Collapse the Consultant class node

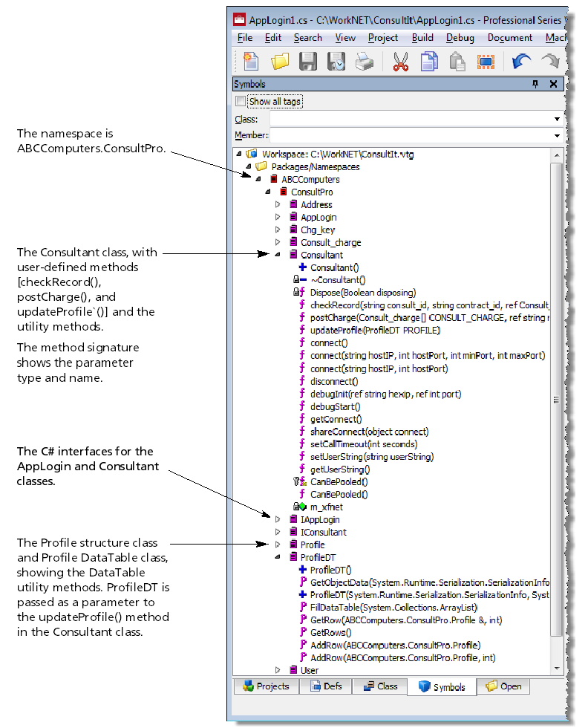(278, 255)
